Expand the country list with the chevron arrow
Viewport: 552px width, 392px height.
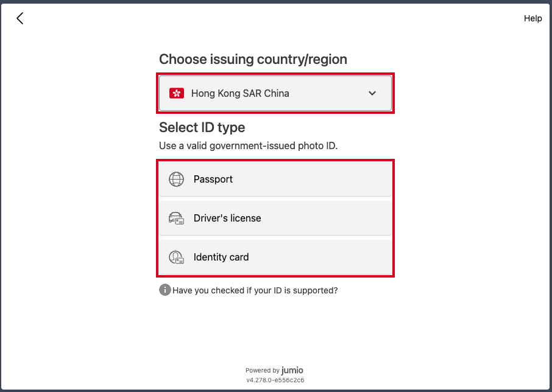coord(372,93)
